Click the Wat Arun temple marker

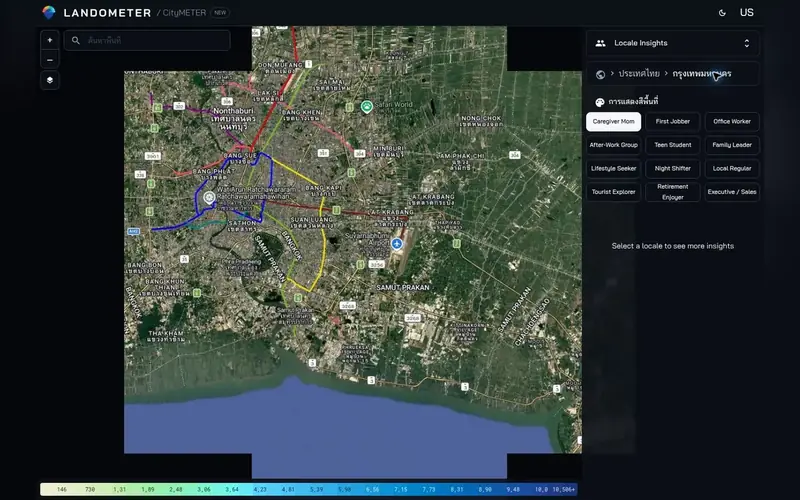point(209,197)
